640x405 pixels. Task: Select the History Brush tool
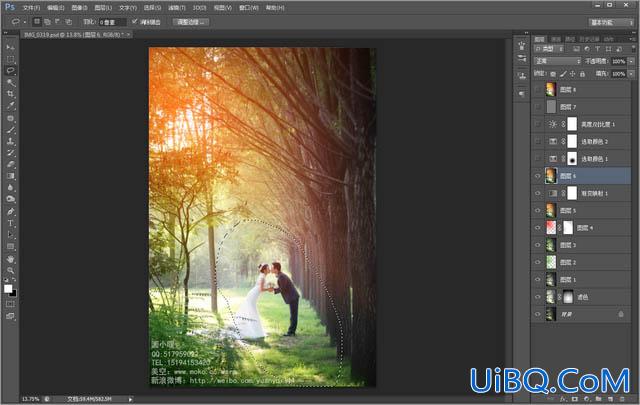coord(11,153)
